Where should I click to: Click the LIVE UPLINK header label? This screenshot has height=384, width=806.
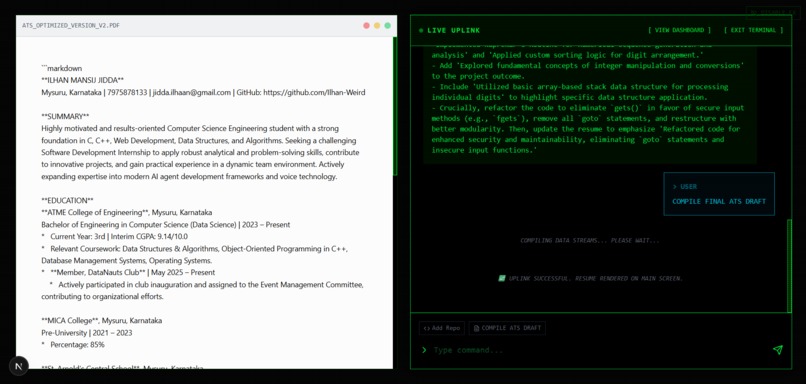tap(453, 30)
